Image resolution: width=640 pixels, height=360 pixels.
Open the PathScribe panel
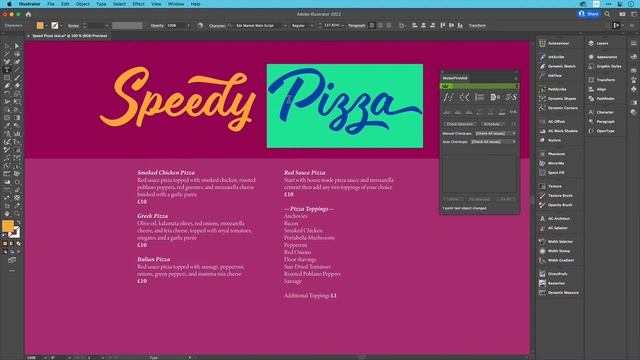(x=553, y=89)
